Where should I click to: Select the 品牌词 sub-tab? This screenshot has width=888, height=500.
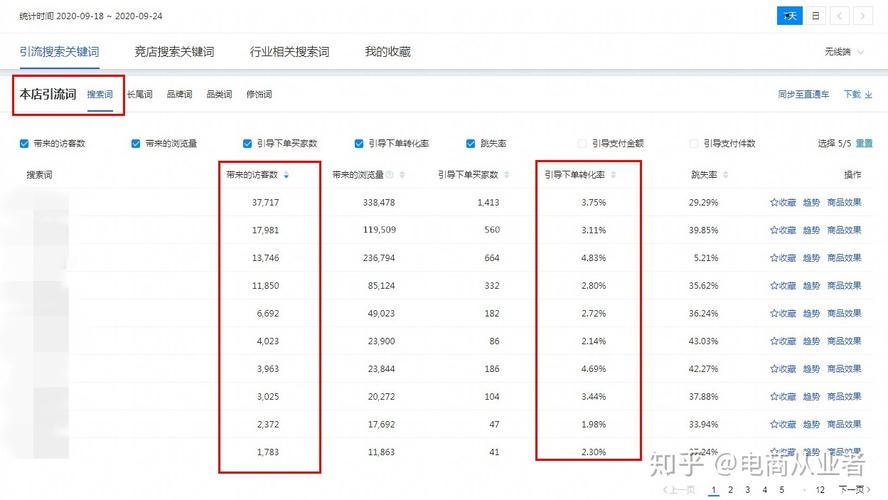[179, 94]
